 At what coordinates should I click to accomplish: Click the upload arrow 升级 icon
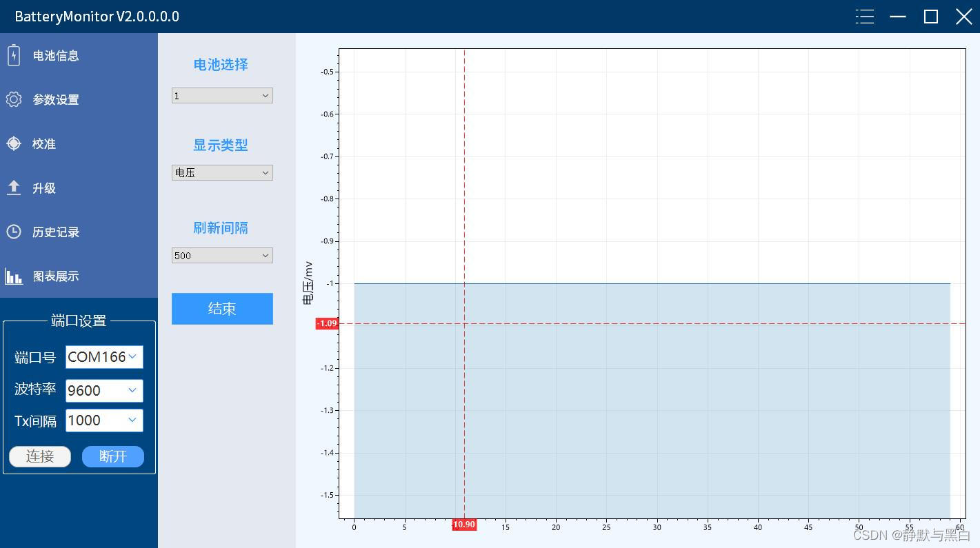[x=14, y=187]
